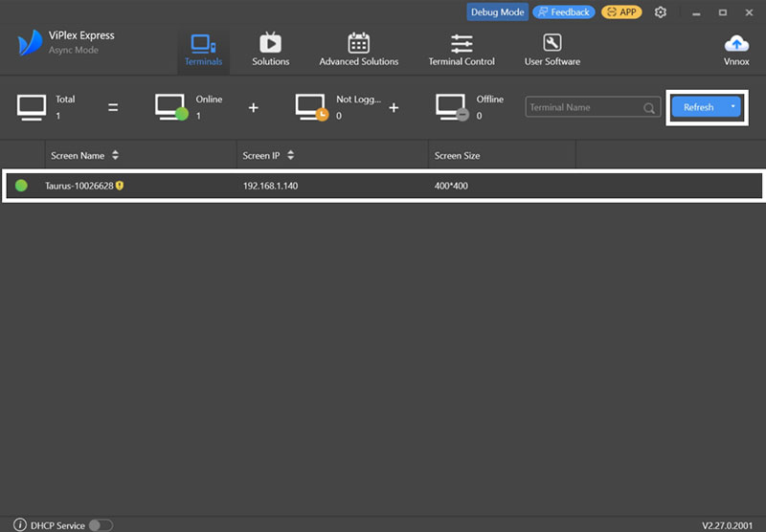The width and height of the screenshot is (766, 532).
Task: Click the DHCP Service info icon
Action: [19, 525]
